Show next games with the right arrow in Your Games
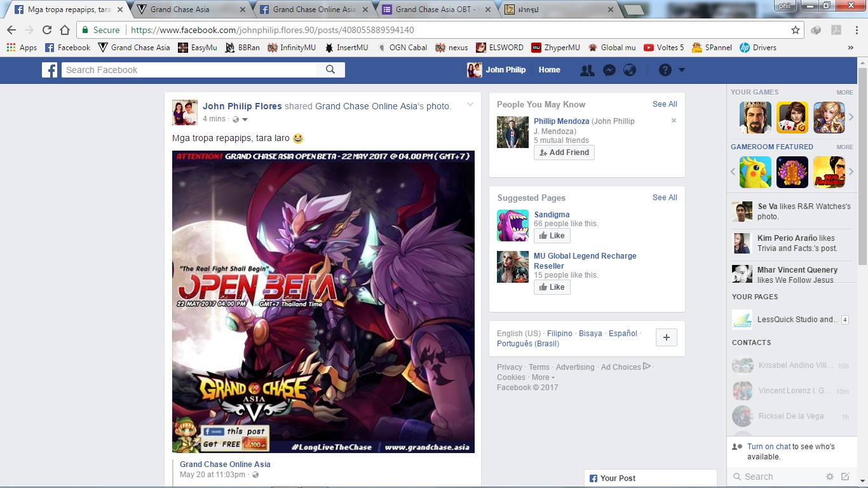 coord(851,118)
